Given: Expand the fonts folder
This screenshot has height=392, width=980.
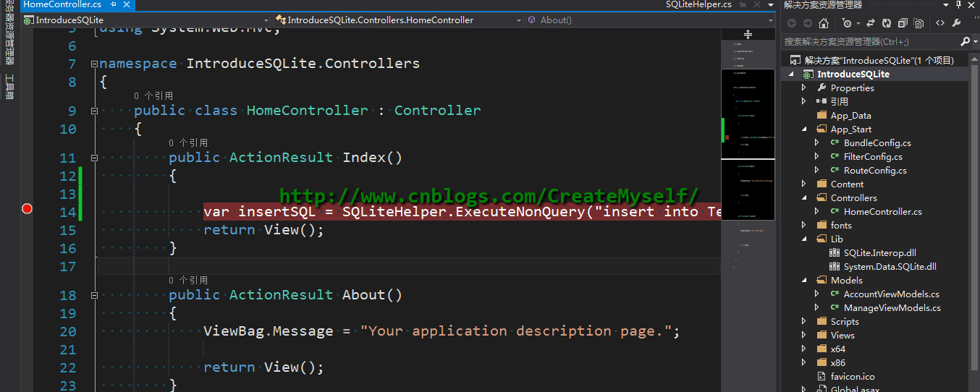Looking at the screenshot, I should pos(804,225).
